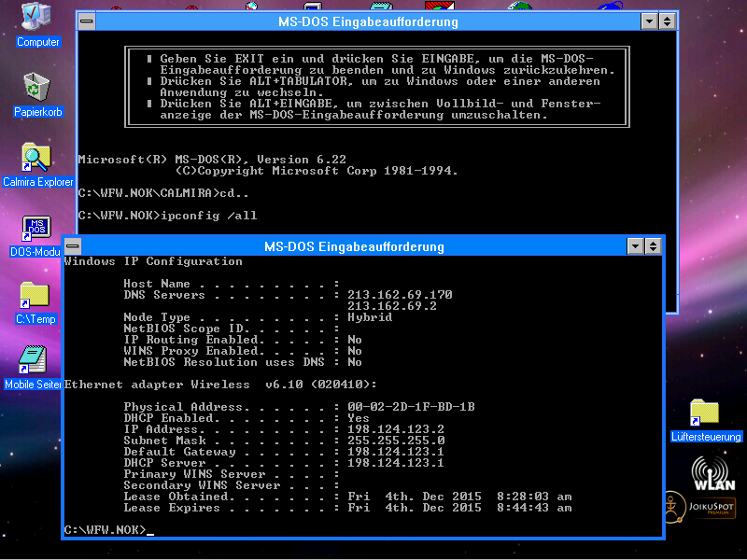The image size is (747, 560).
Task: Minimize the front MS-DOS window with the down arrow
Action: 636,246
